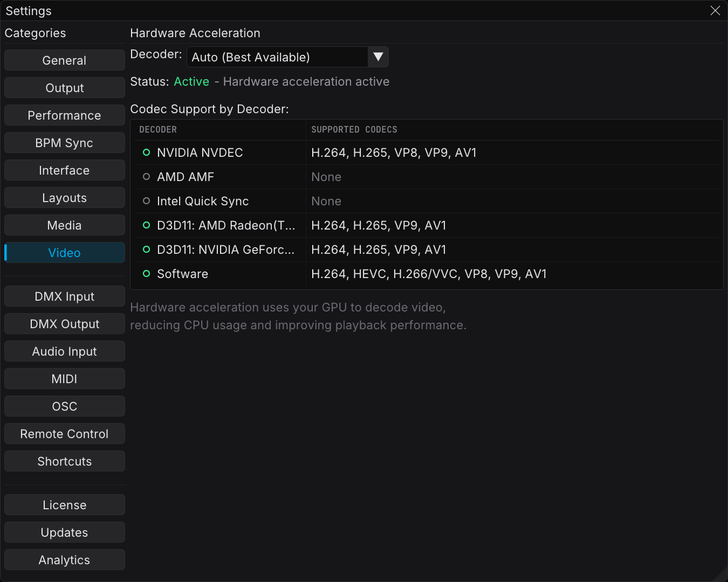Click the None codecs cell for AMD AMF
The height and width of the screenshot is (582, 728).
pyautogui.click(x=326, y=177)
